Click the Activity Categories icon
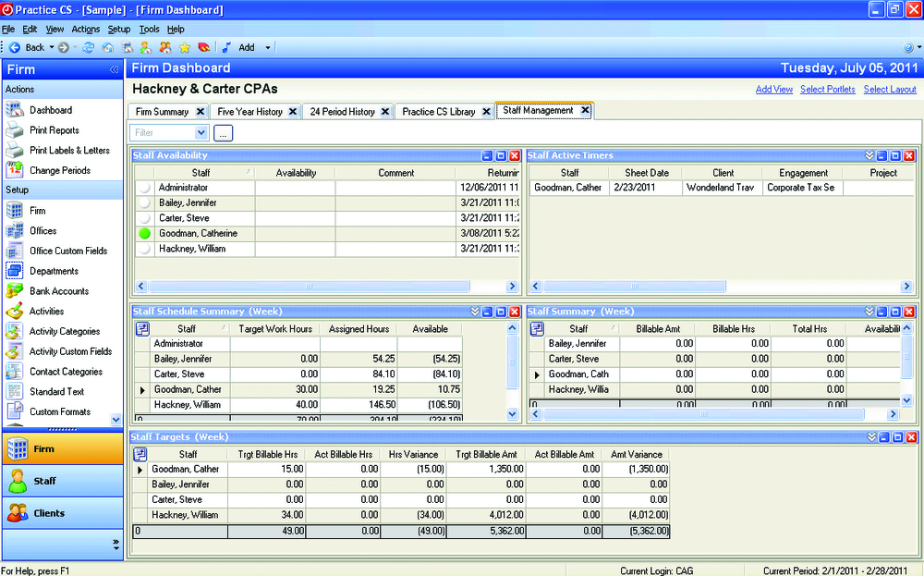 tap(15, 331)
